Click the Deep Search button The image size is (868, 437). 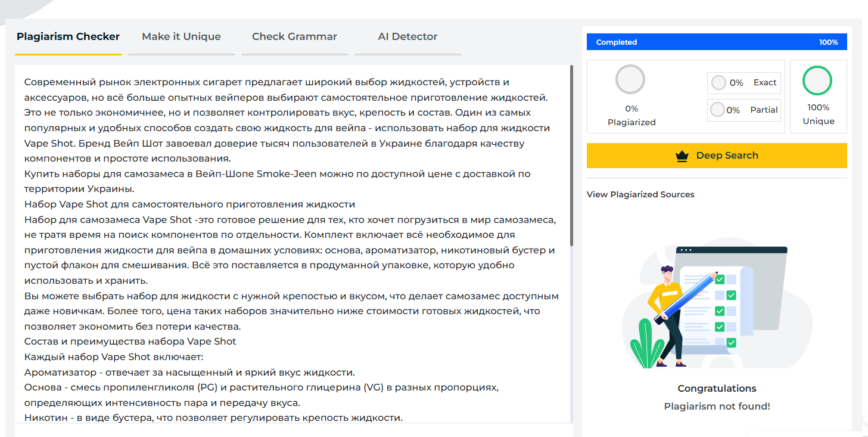[x=717, y=156]
